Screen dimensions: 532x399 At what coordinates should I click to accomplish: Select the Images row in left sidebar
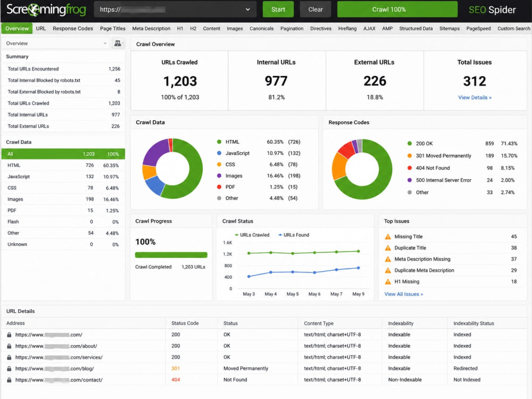point(63,199)
